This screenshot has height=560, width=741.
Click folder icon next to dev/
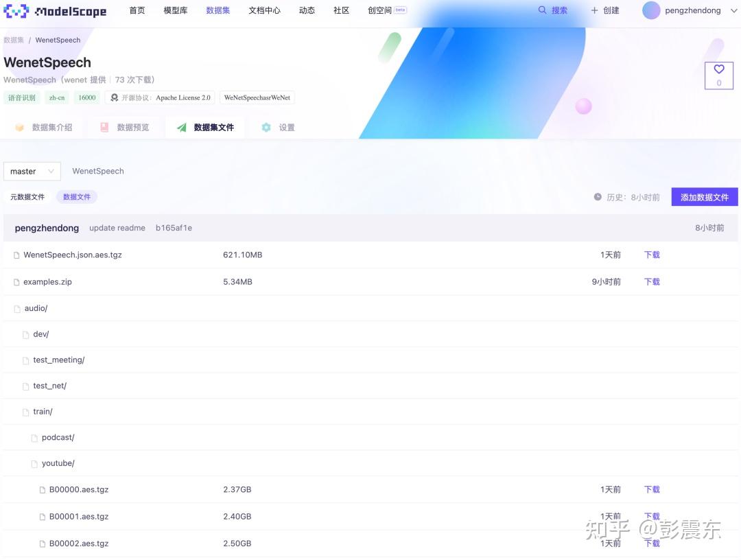tap(25, 335)
